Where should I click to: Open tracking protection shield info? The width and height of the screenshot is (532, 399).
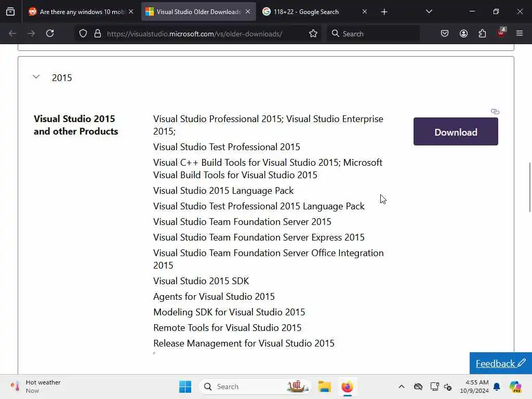(x=83, y=34)
